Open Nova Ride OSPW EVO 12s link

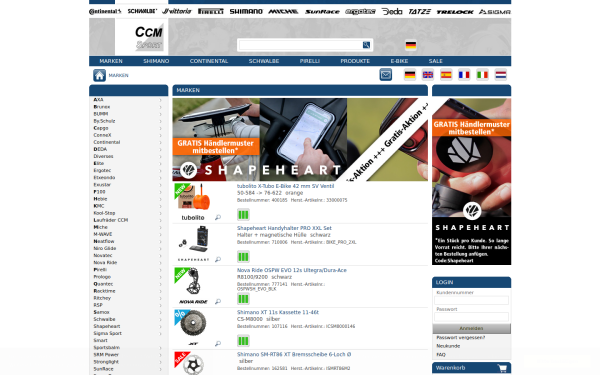[x=292, y=270]
